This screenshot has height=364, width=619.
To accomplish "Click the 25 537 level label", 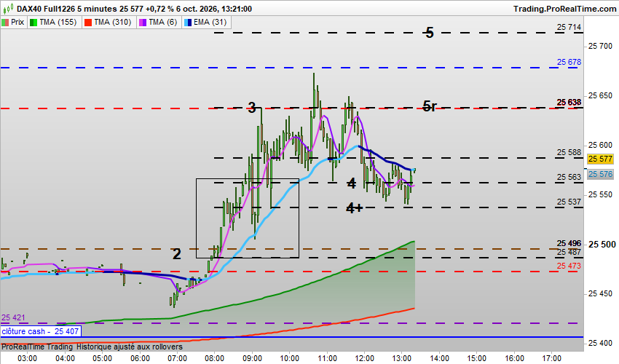I will click(569, 202).
